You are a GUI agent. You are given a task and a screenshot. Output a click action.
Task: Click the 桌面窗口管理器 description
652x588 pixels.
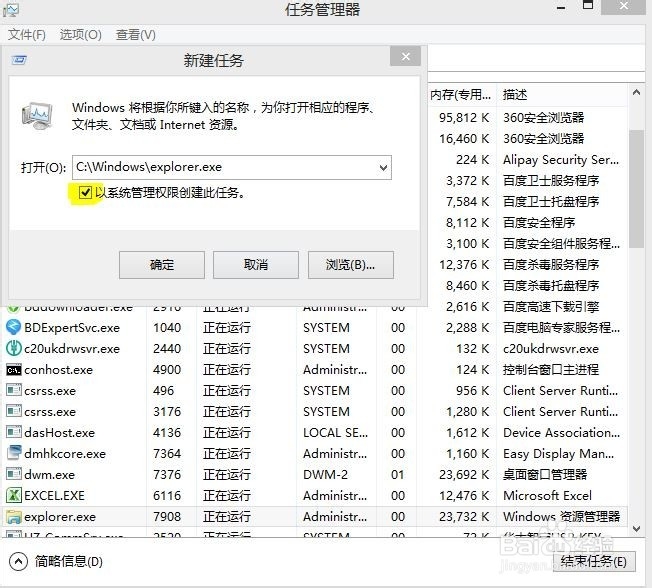coord(545,474)
